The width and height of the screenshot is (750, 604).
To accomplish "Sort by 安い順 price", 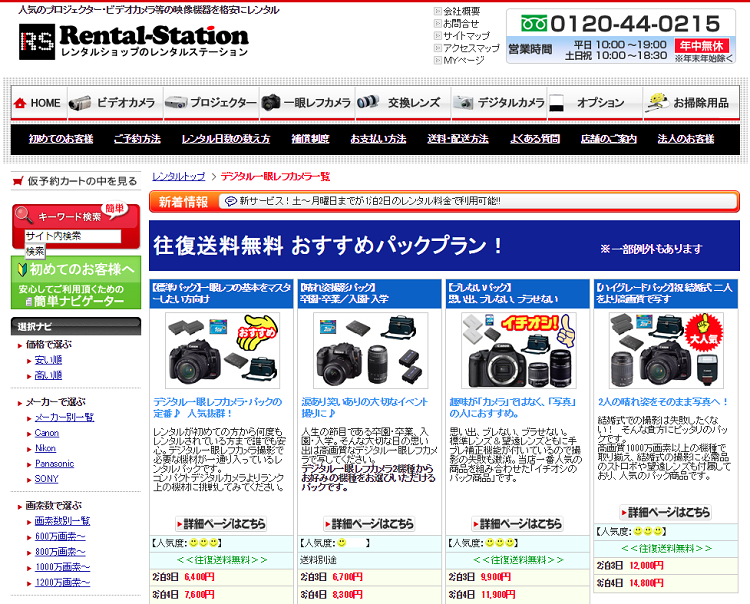I will pyautogui.click(x=48, y=360).
